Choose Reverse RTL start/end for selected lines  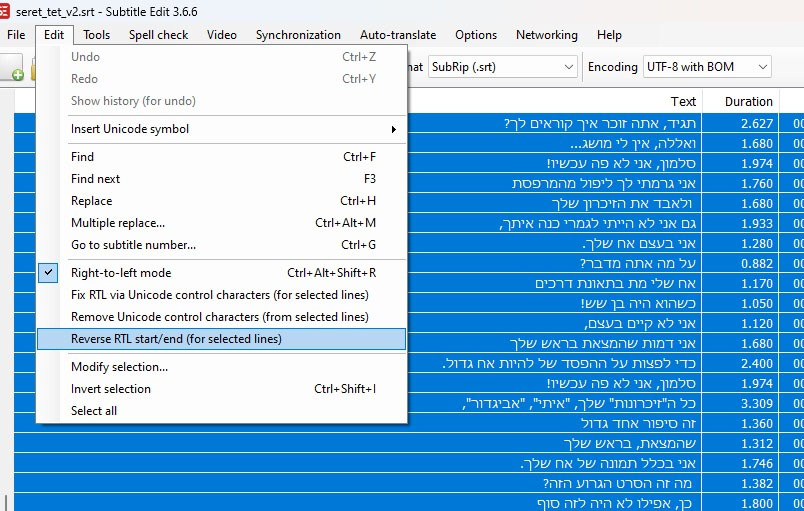pos(176,339)
